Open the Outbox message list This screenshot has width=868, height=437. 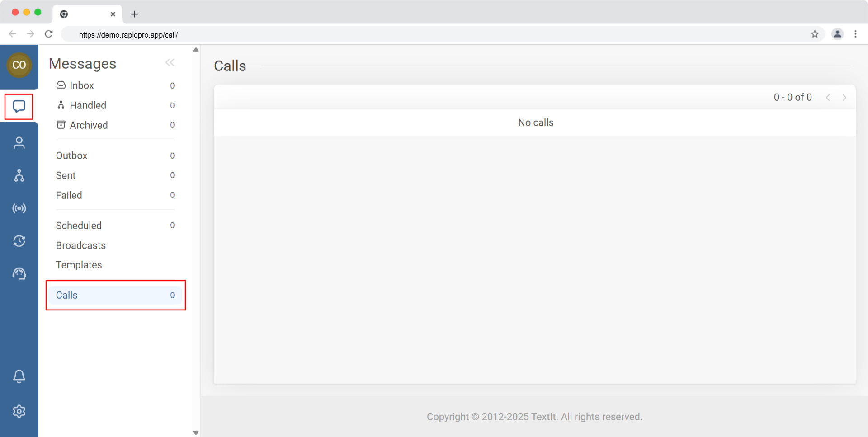click(x=71, y=155)
